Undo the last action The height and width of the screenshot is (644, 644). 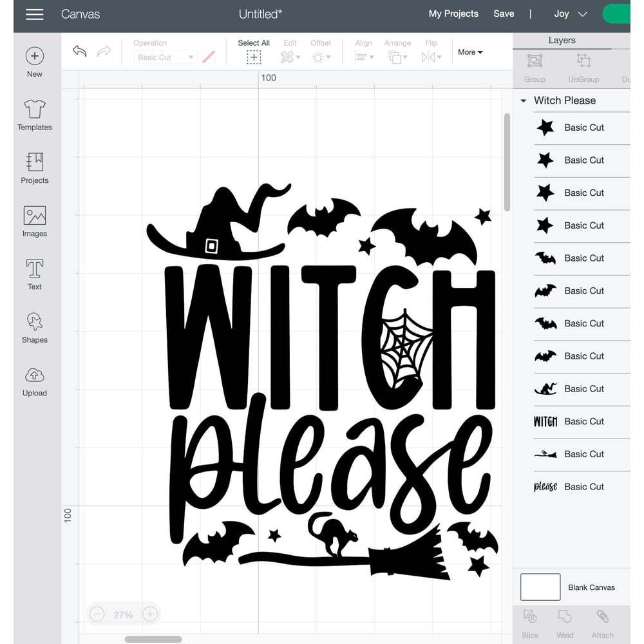coord(79,50)
